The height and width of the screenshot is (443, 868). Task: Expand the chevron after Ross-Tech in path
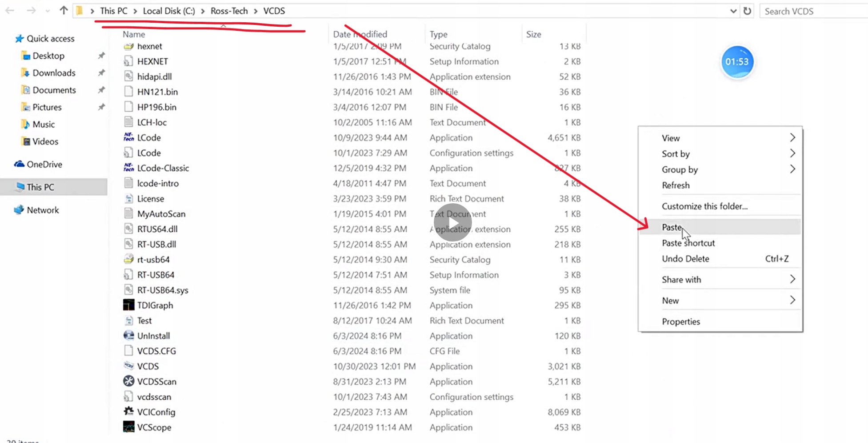256,11
